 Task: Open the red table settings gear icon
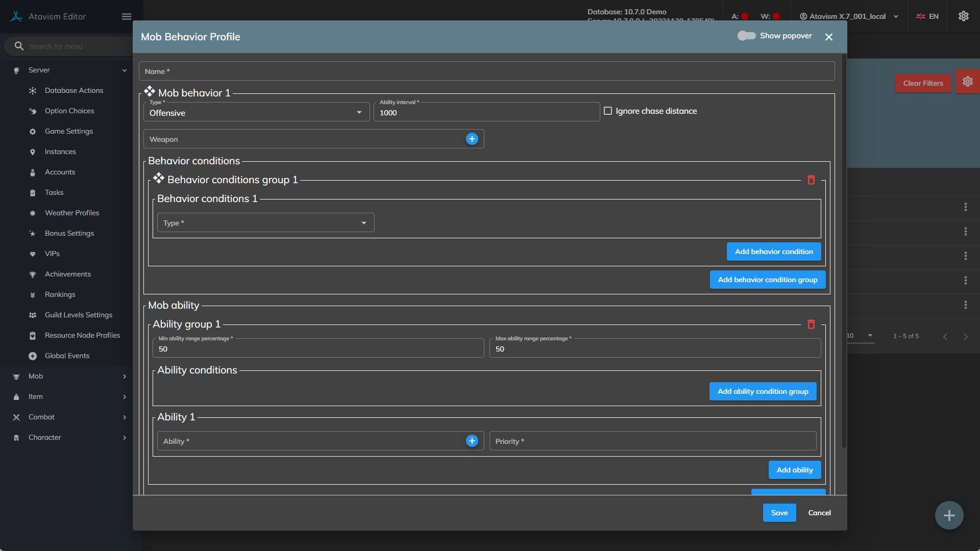click(967, 82)
